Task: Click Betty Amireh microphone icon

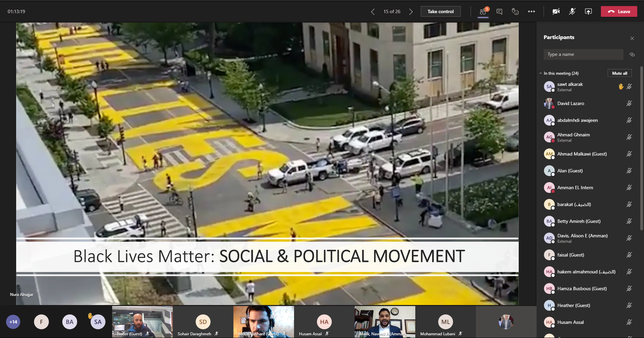Action: (x=629, y=221)
